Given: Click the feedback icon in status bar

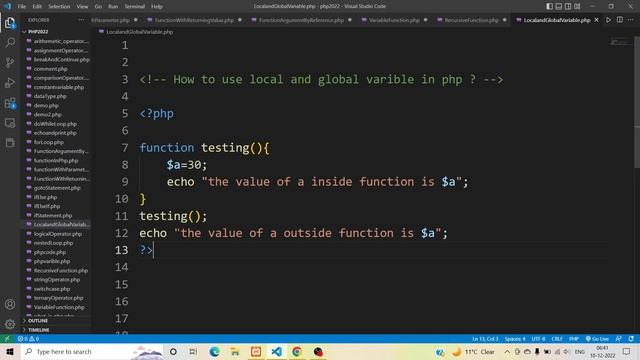Looking at the screenshot, I should coord(619,339).
